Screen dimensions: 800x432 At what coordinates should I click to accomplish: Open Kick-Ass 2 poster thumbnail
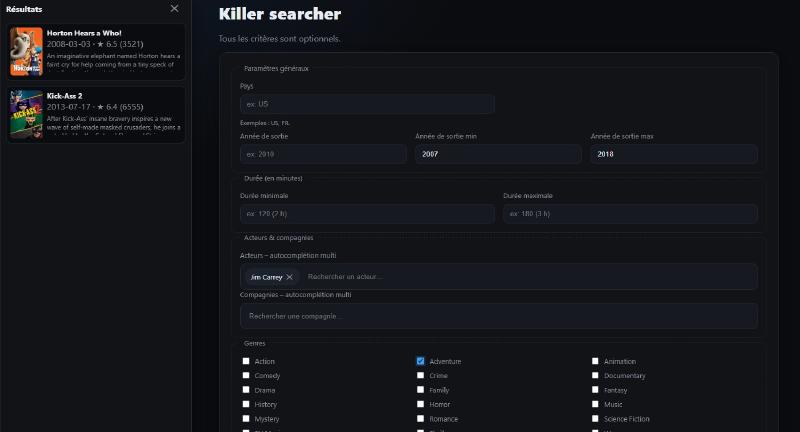(x=27, y=114)
